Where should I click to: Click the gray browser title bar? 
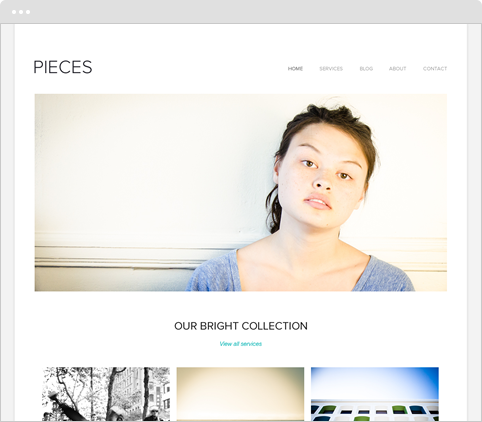point(241,12)
